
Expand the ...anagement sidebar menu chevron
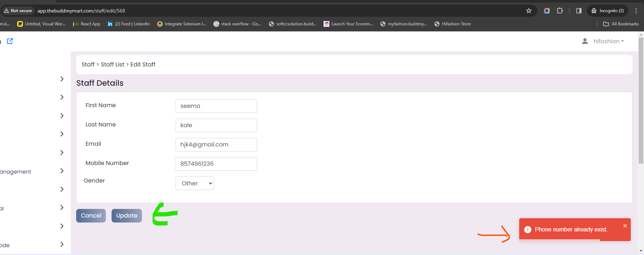click(62, 171)
